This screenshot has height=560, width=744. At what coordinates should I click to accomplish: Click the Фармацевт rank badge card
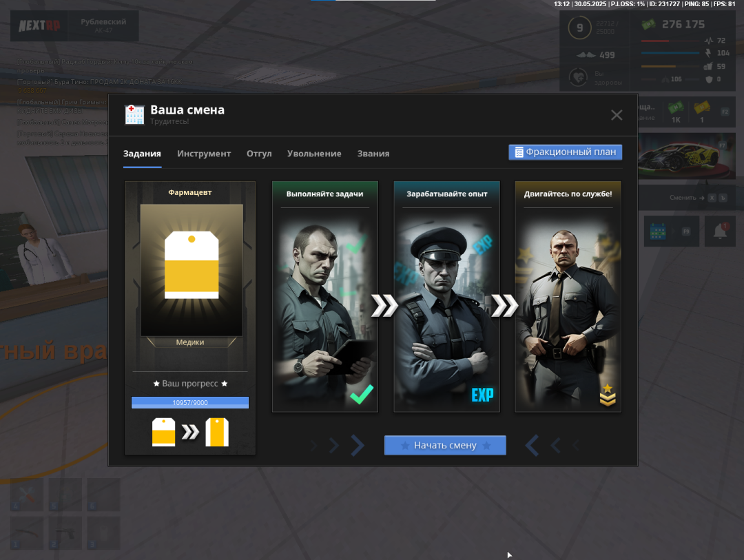pos(191,269)
